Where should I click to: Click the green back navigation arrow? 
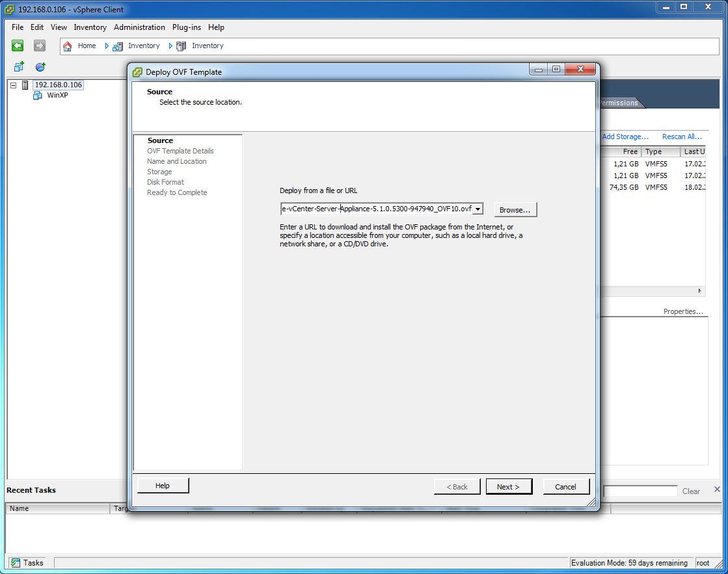18,46
